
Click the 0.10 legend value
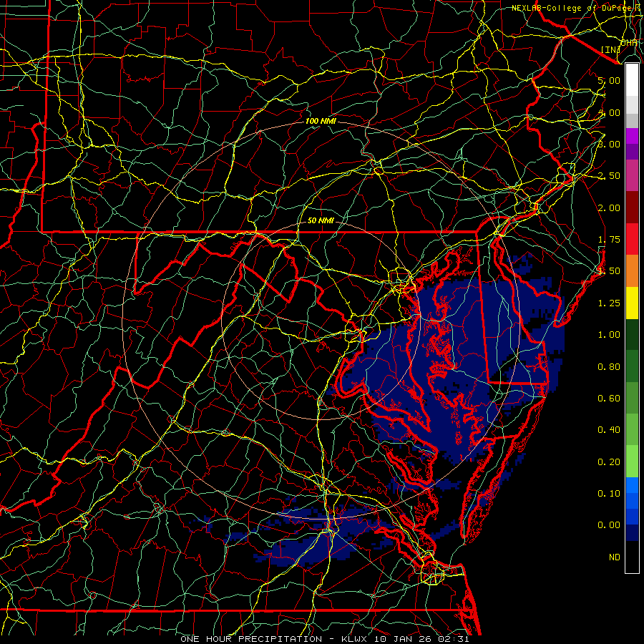(609, 494)
